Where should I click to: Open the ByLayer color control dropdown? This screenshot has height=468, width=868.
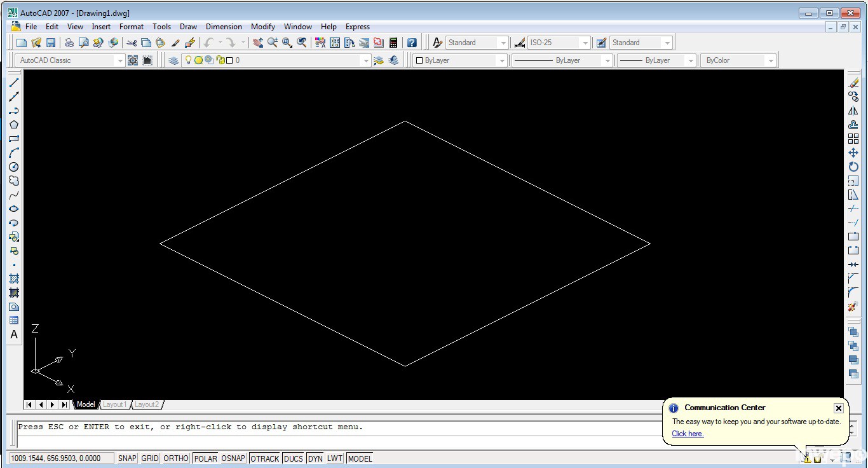click(x=501, y=60)
